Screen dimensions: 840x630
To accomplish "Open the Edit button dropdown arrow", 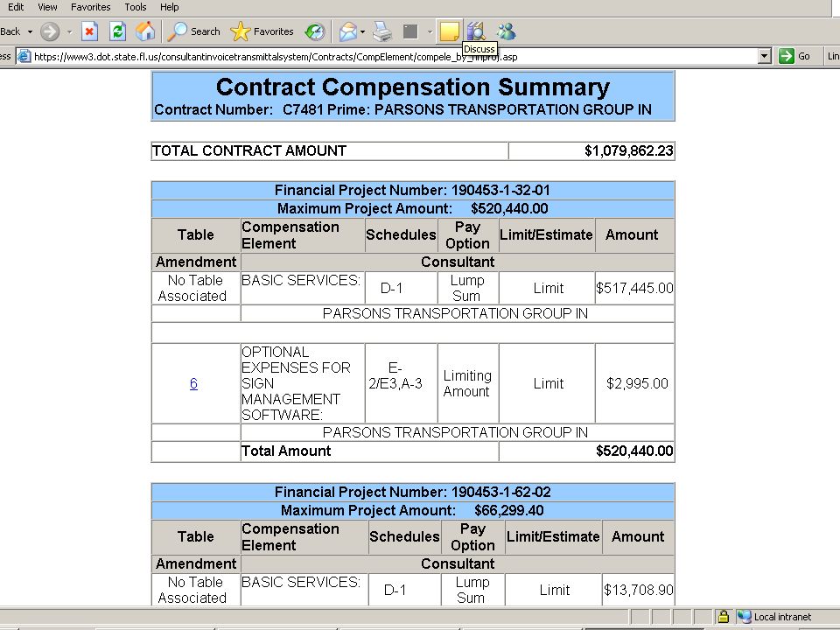I will tap(430, 31).
